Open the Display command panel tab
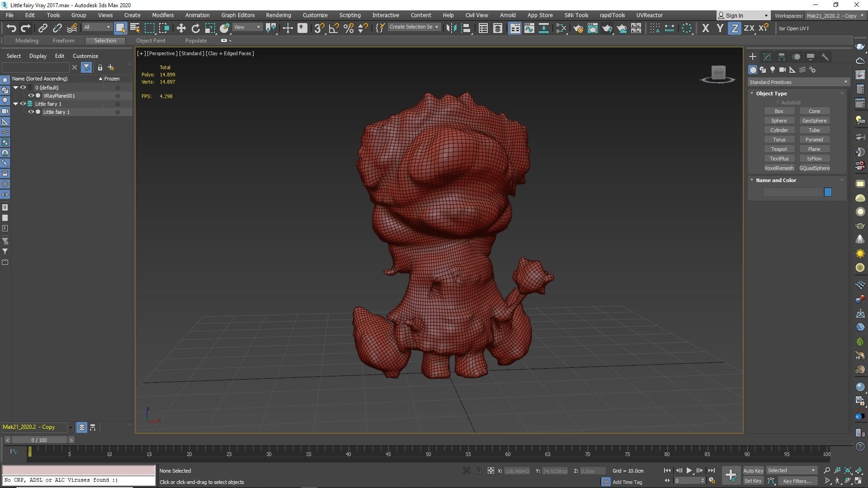Screen dimensions: 868x488 tap(811, 56)
